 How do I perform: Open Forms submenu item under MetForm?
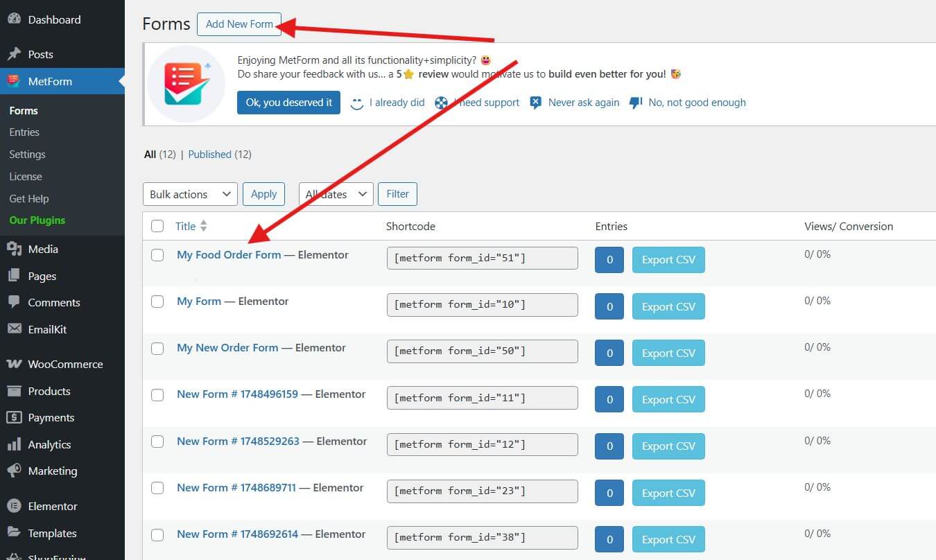[x=24, y=110]
